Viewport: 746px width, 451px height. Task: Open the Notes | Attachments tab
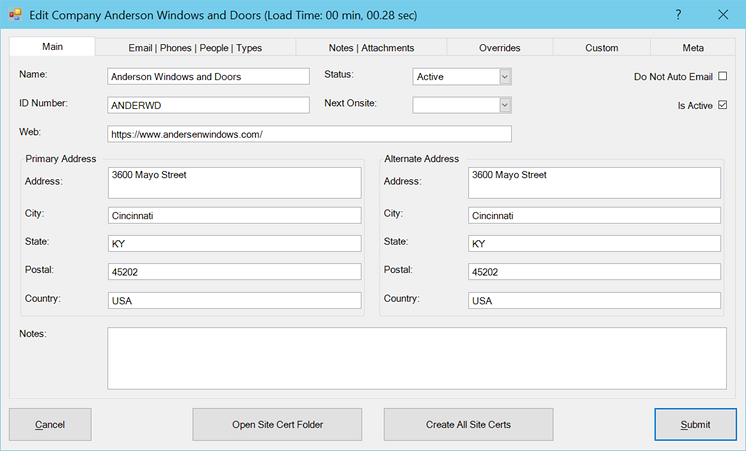[x=371, y=48]
